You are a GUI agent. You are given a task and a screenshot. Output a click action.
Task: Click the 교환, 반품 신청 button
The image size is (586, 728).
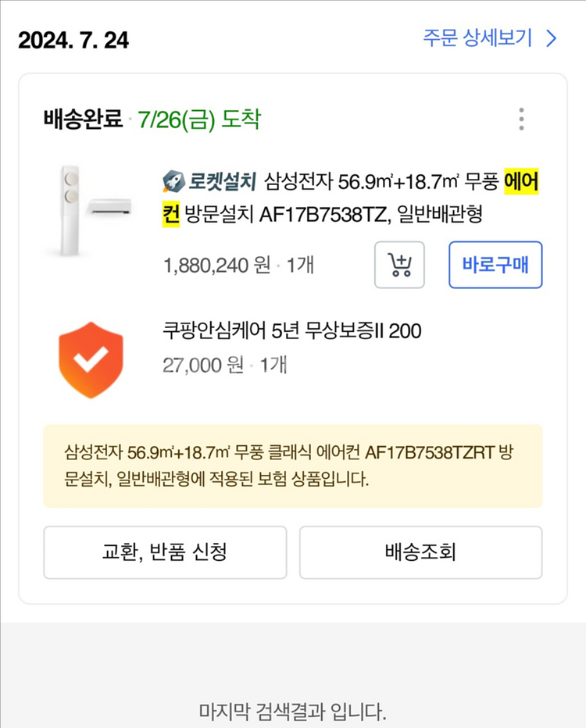[165, 553]
